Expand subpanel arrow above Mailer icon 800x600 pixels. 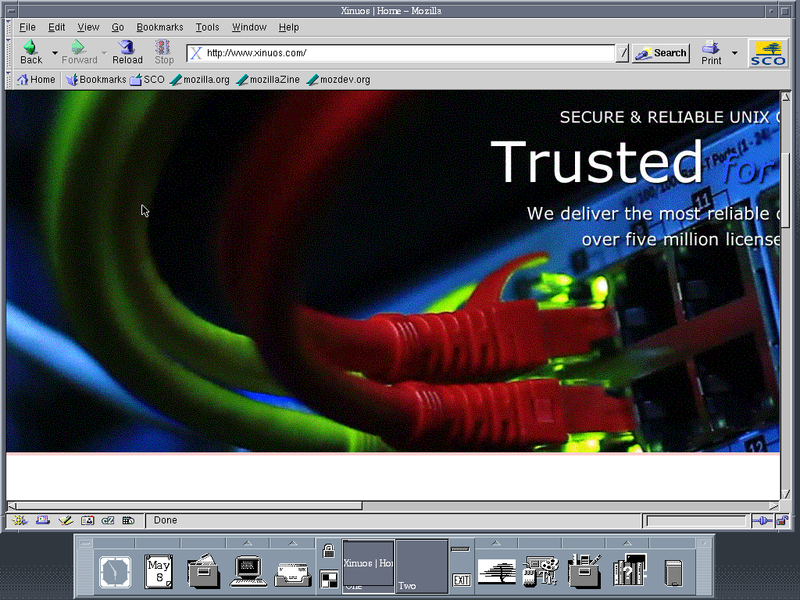[293, 543]
